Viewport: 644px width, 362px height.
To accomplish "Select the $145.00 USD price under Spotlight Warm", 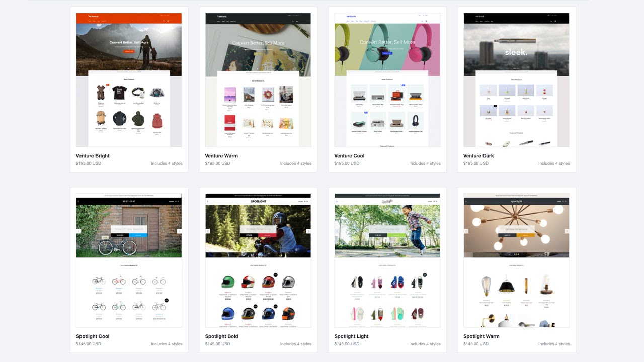I will click(x=476, y=344).
